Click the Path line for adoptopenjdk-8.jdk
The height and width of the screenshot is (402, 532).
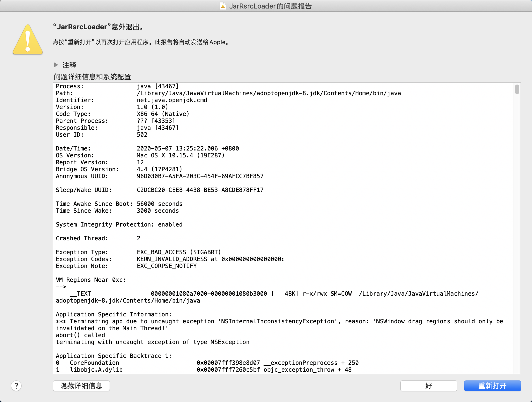click(228, 93)
